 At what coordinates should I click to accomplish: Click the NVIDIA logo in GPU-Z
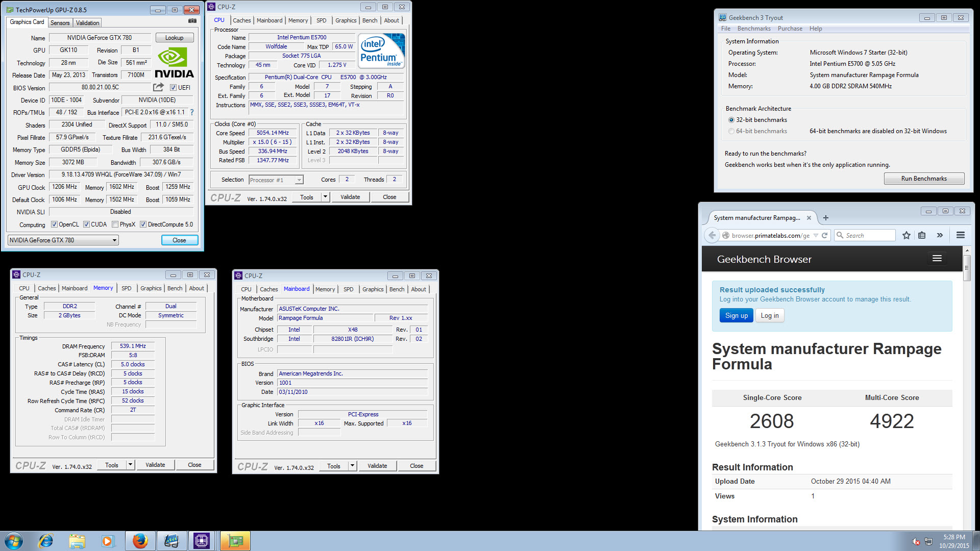coord(174,63)
